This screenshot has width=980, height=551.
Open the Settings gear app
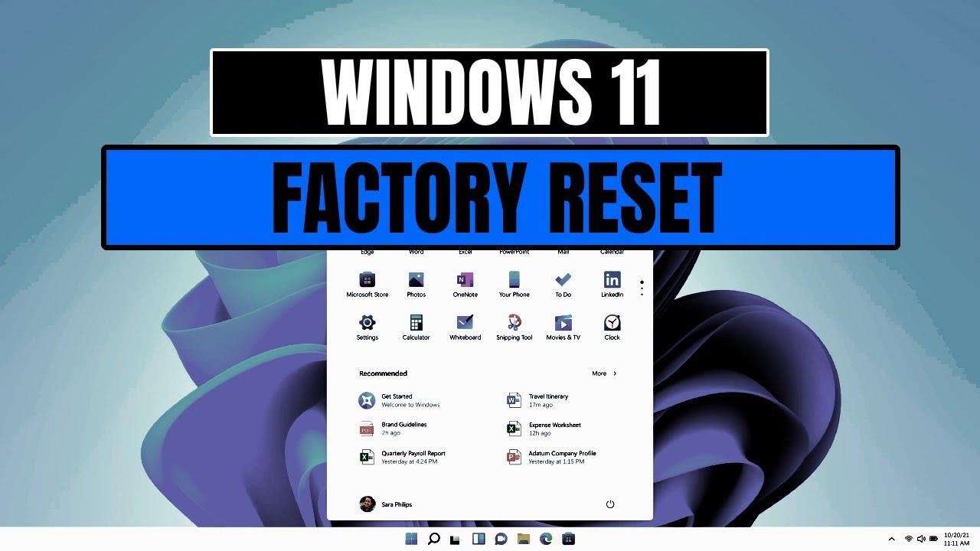pos(367,327)
